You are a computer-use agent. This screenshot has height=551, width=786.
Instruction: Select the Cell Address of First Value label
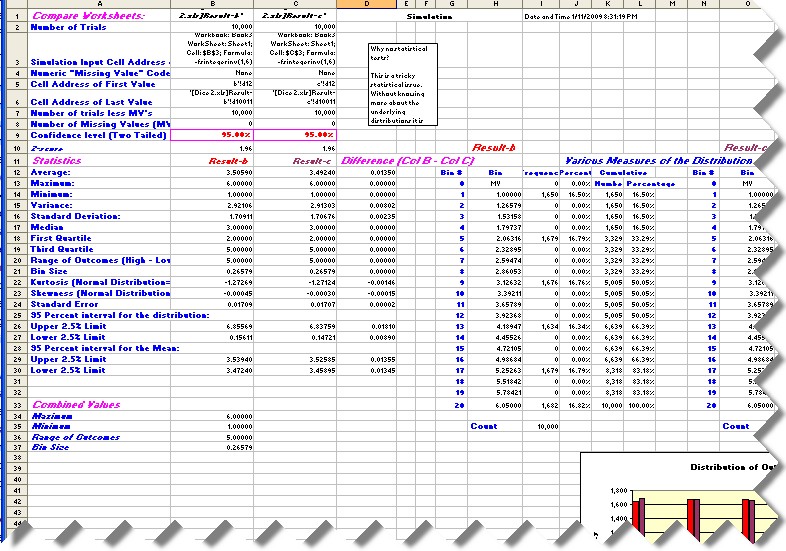click(x=93, y=84)
